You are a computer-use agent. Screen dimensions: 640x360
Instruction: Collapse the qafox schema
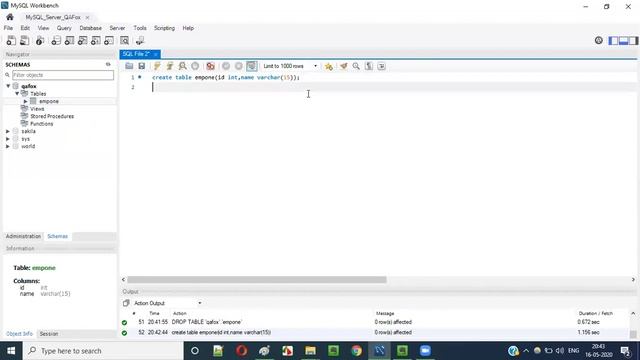[8, 86]
